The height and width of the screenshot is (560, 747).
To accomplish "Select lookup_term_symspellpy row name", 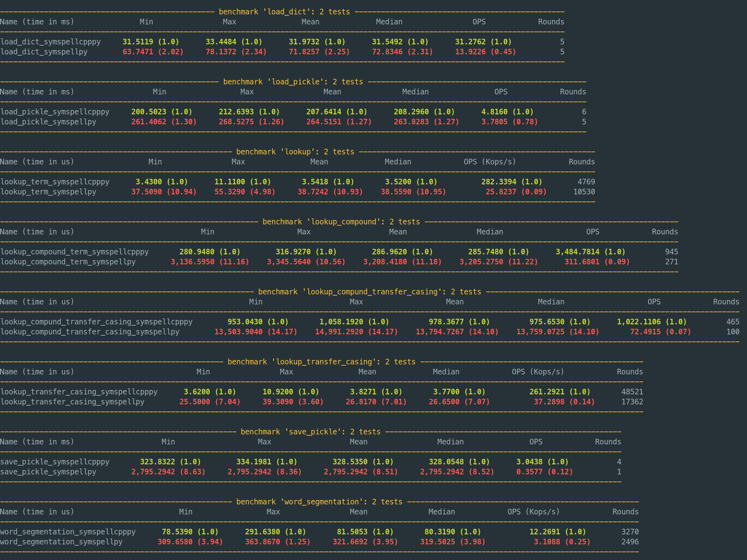I will pos(48,192).
